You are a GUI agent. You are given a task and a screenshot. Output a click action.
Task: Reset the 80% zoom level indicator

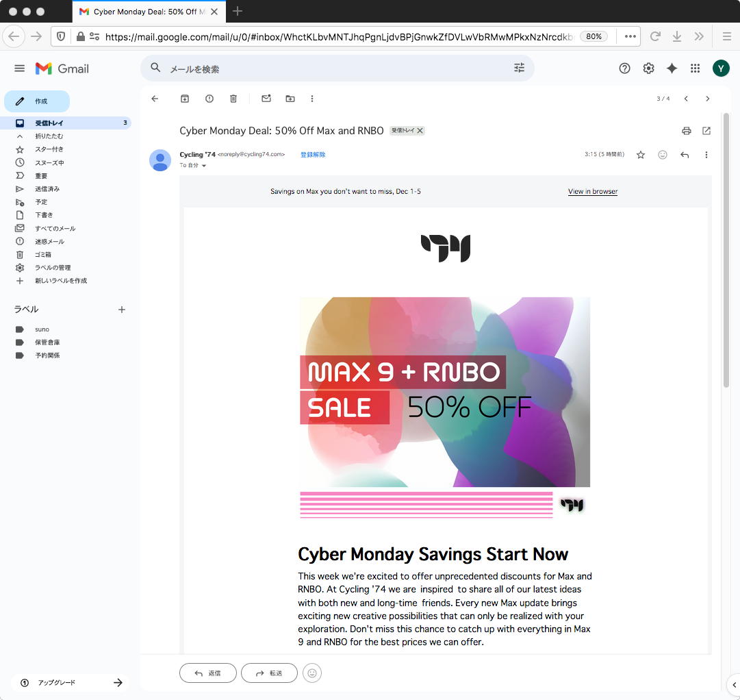[x=594, y=36]
